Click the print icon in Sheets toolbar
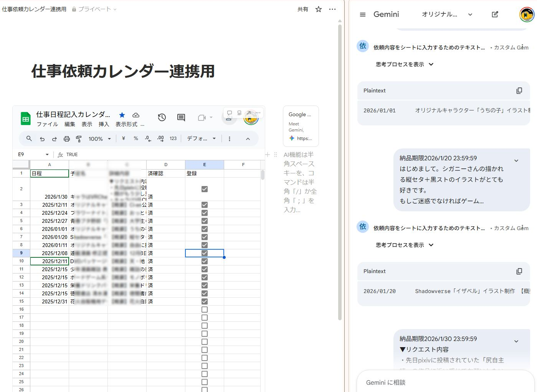 coord(67,139)
